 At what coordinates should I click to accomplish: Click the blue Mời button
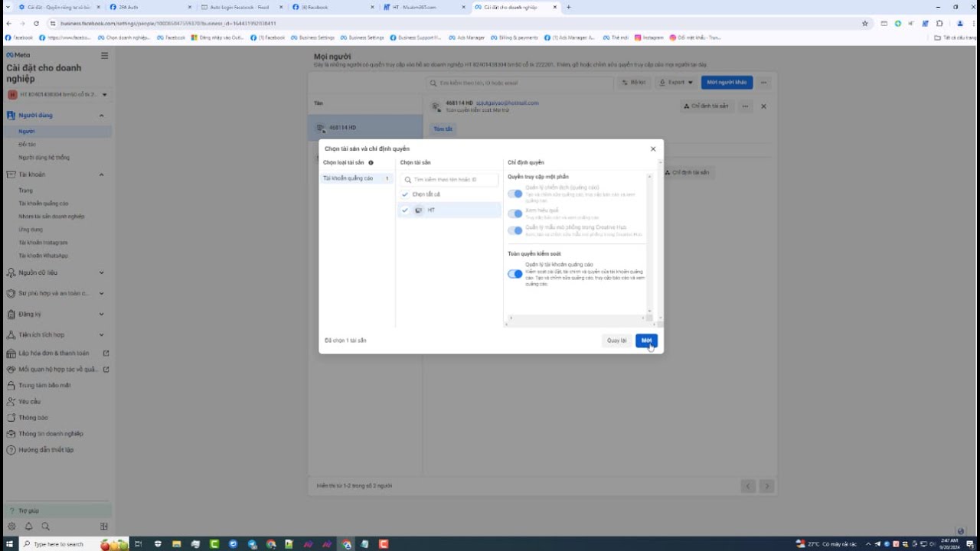[x=646, y=341]
